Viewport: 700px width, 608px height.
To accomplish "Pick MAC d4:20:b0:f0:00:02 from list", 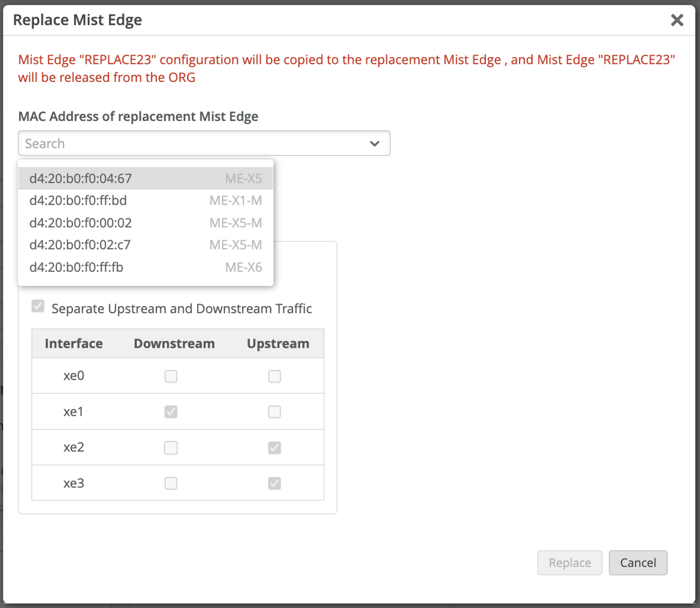I will 145,223.
